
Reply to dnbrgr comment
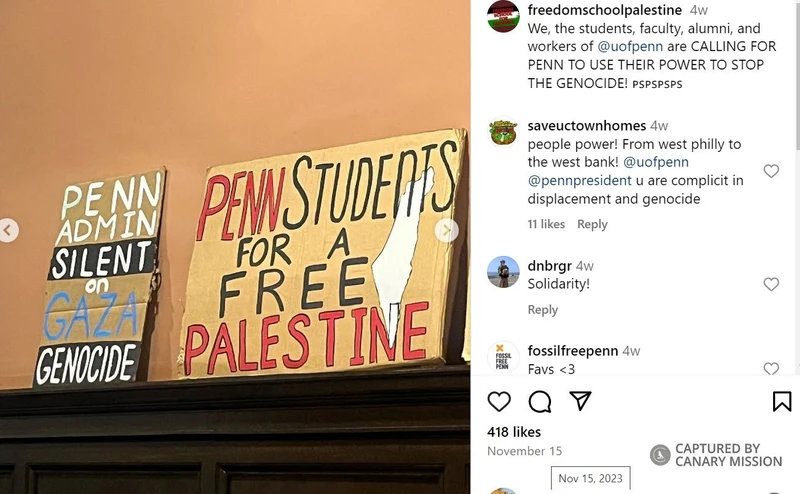(542, 310)
